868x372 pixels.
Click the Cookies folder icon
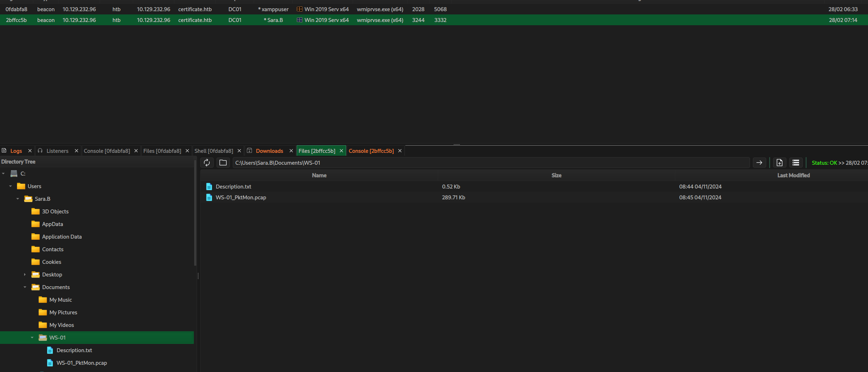point(35,262)
